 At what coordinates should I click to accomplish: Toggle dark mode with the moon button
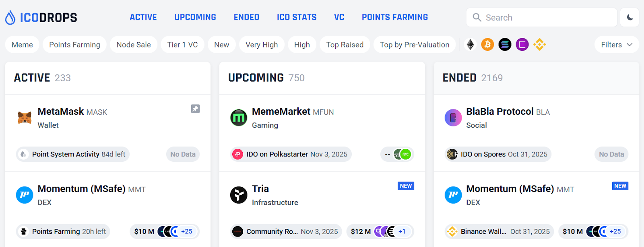pos(630,17)
